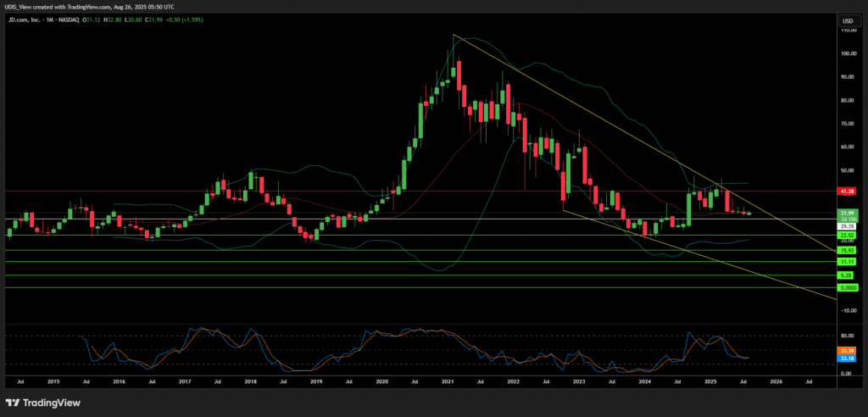Image resolution: width=868 pixels, height=417 pixels.
Task: Open the USD currency selector
Action: pos(846,20)
